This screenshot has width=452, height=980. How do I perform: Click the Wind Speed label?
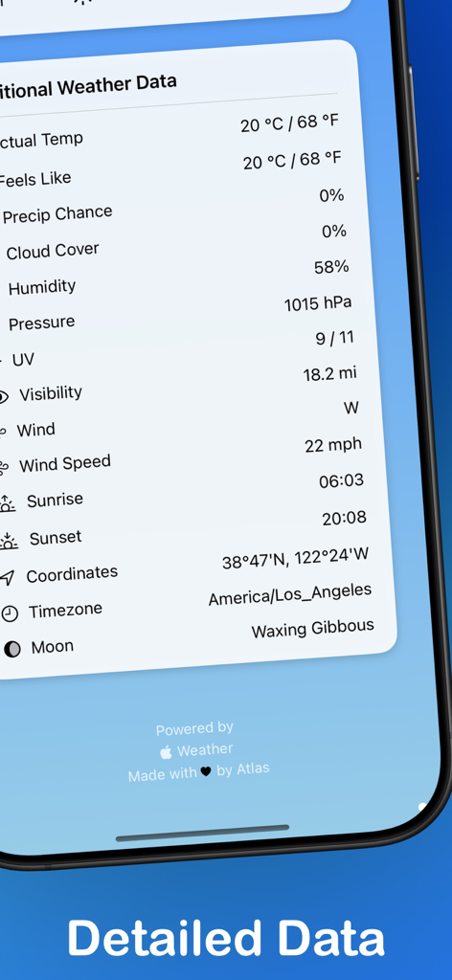pyautogui.click(x=65, y=464)
